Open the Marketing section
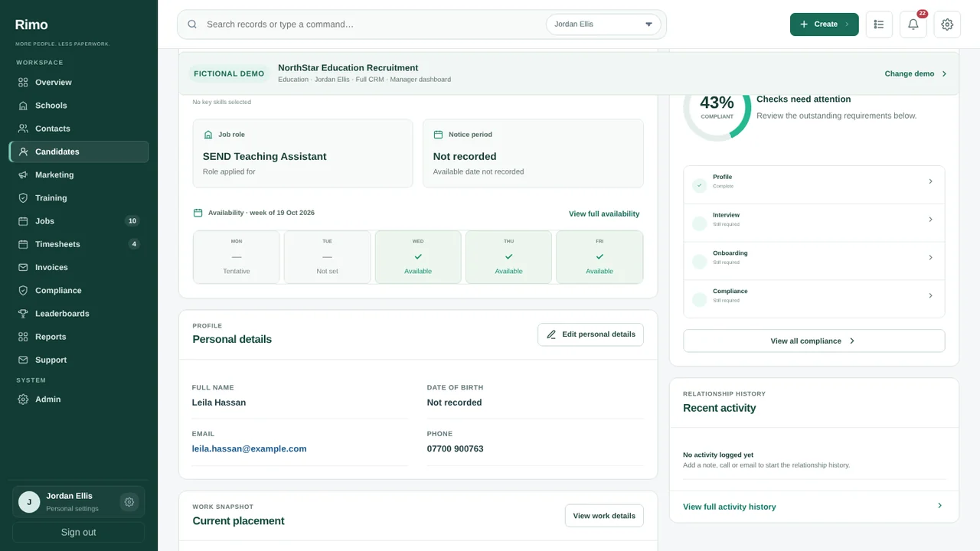980x551 pixels. coord(79,174)
